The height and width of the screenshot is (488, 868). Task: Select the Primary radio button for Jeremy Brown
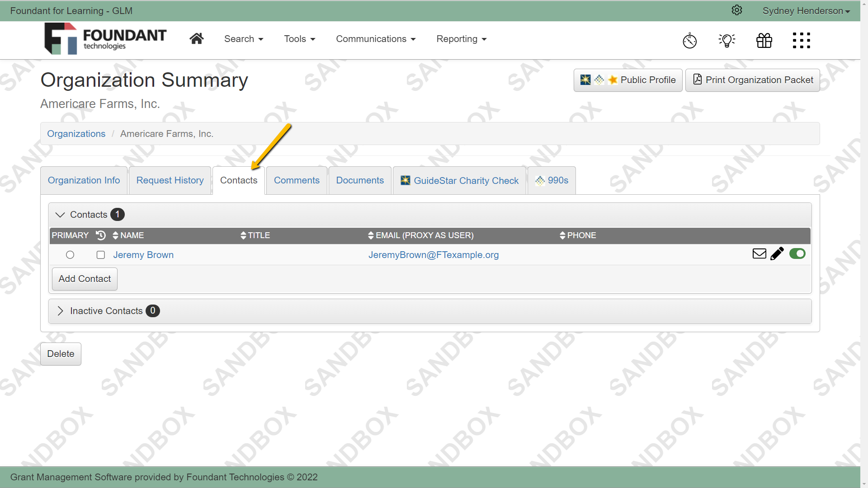(70, 255)
